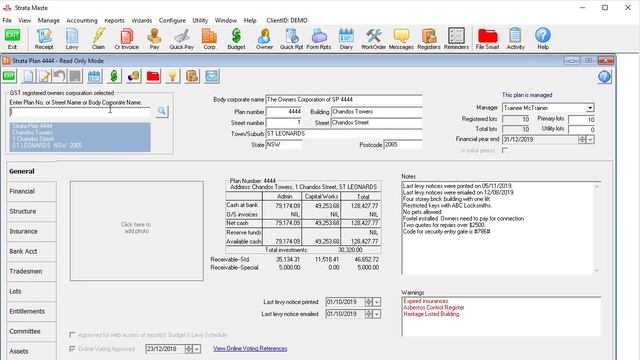Click the Last levy notice emailed spinner

point(369,314)
